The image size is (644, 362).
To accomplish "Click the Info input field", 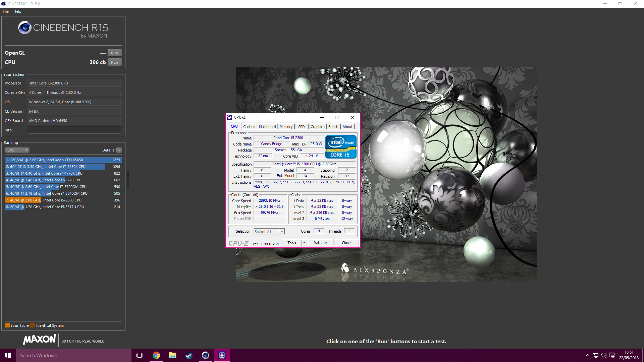I will 74,130.
